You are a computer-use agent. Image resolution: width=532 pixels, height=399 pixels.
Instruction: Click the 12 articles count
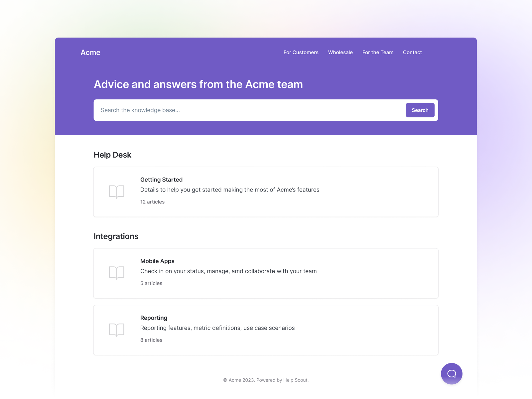152,202
